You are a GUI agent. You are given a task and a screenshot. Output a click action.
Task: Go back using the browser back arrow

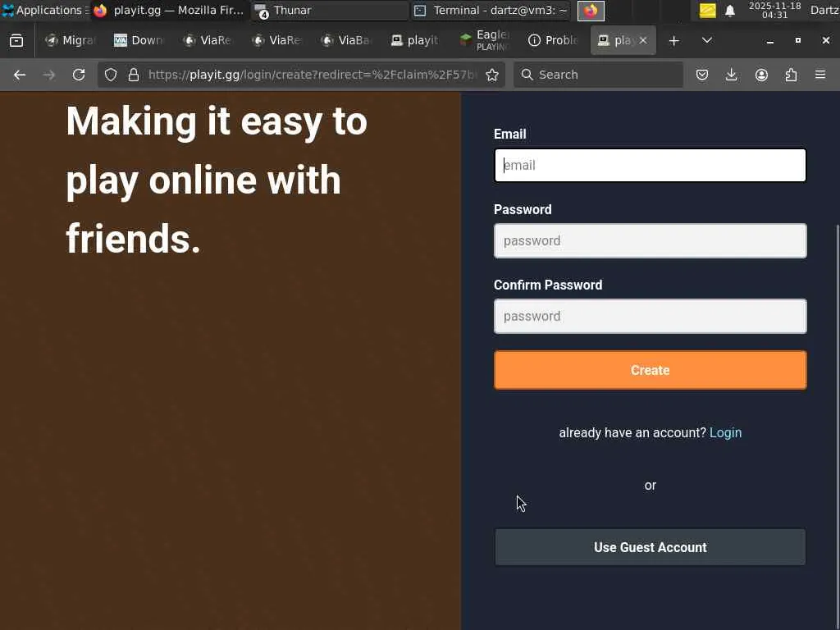pos(20,75)
